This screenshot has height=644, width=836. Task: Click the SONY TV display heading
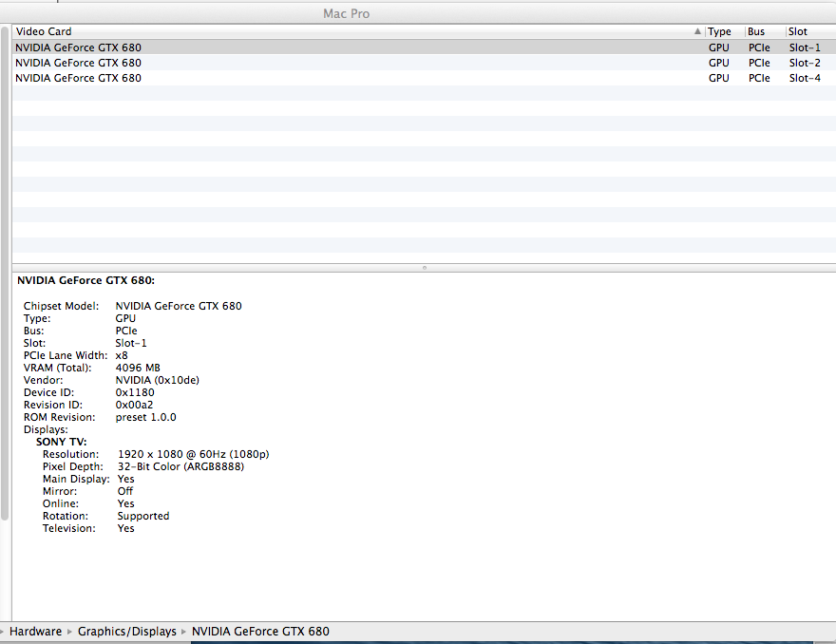tap(62, 442)
